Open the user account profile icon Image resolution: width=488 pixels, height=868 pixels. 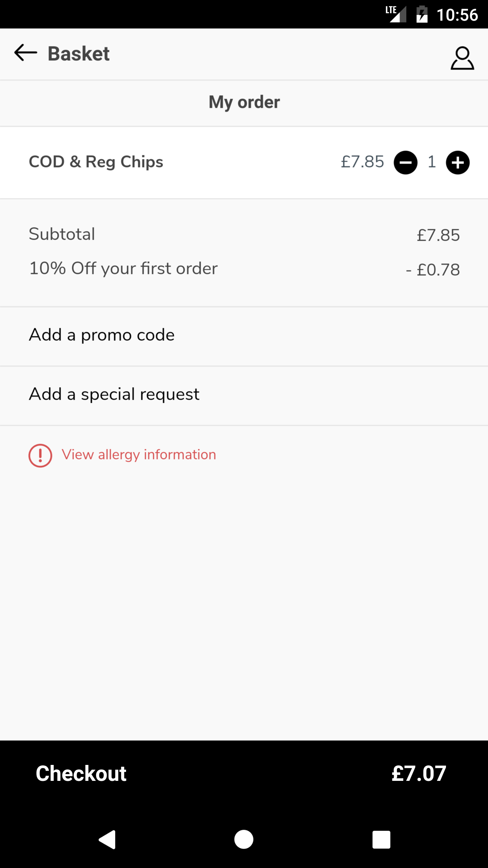point(462,58)
